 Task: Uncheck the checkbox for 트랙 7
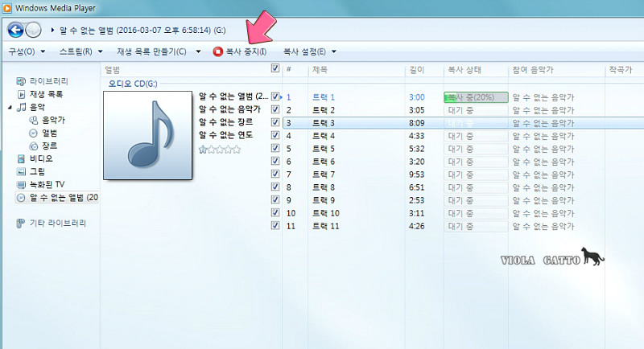[275, 174]
